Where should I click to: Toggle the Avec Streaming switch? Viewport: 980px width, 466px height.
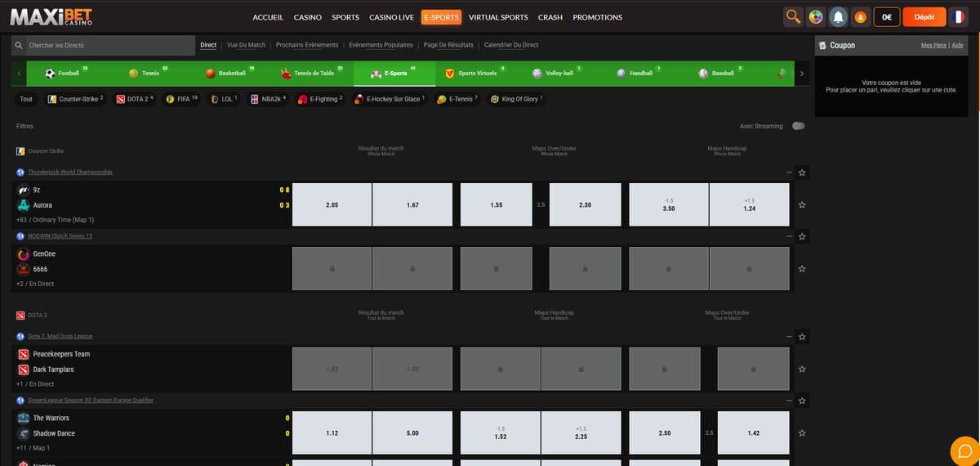[x=798, y=126]
